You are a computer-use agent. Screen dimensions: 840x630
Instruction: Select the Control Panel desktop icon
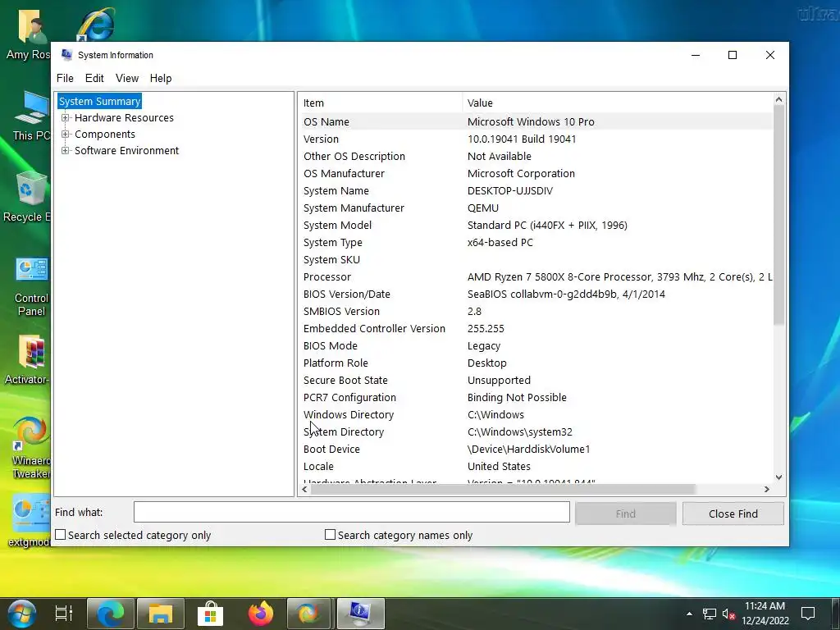[x=31, y=287]
